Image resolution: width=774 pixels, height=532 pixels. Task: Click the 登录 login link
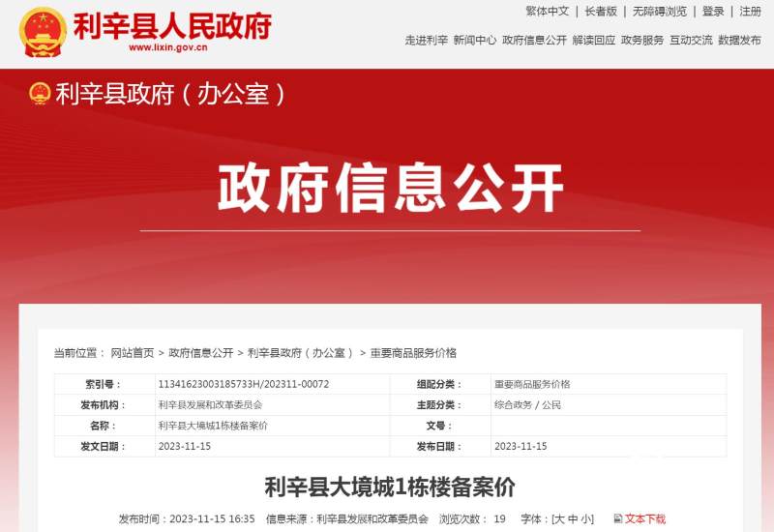click(x=713, y=12)
